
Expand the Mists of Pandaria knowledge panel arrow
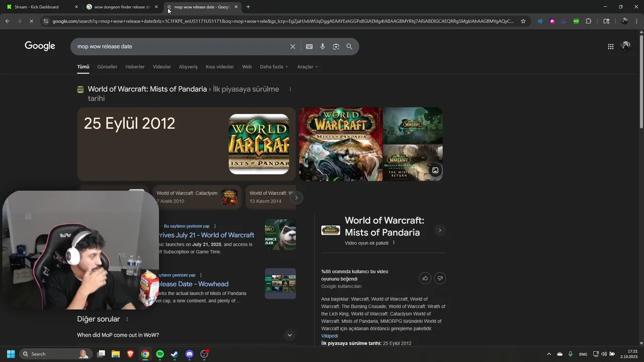(440, 230)
